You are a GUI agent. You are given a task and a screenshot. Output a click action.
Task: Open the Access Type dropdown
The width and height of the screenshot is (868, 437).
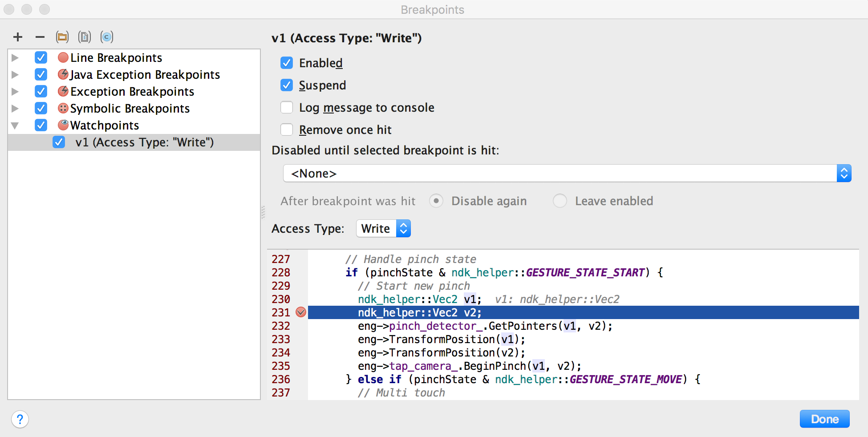point(383,229)
